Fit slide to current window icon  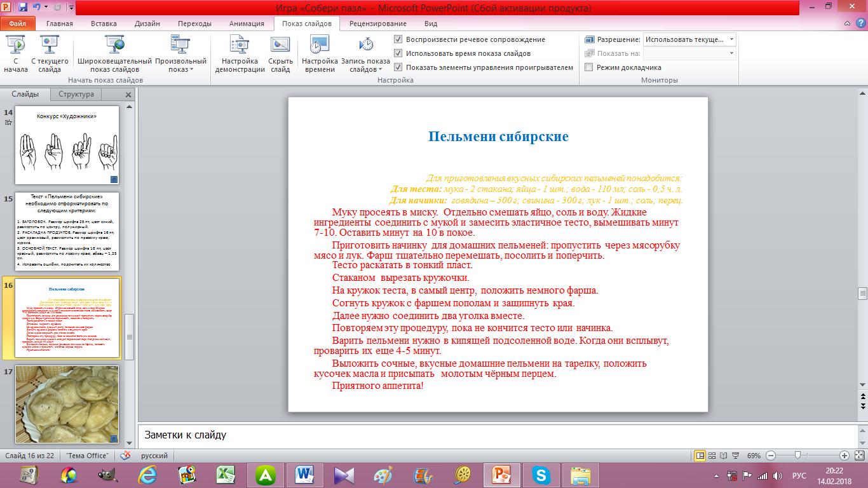click(858, 456)
